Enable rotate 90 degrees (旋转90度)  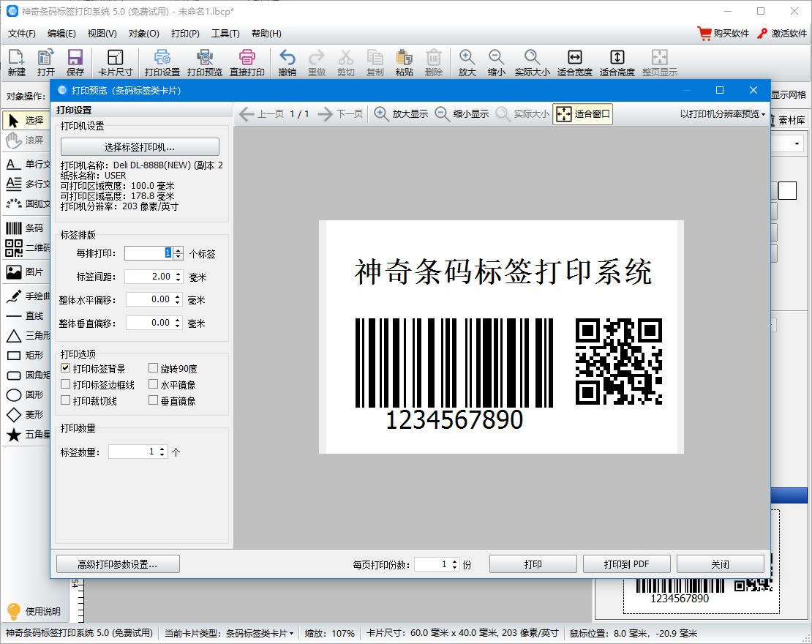click(x=153, y=368)
